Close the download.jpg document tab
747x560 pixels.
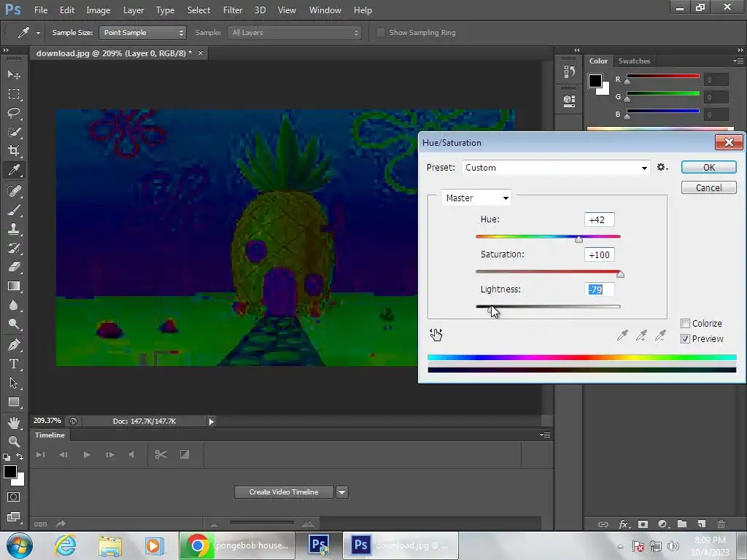(x=201, y=52)
